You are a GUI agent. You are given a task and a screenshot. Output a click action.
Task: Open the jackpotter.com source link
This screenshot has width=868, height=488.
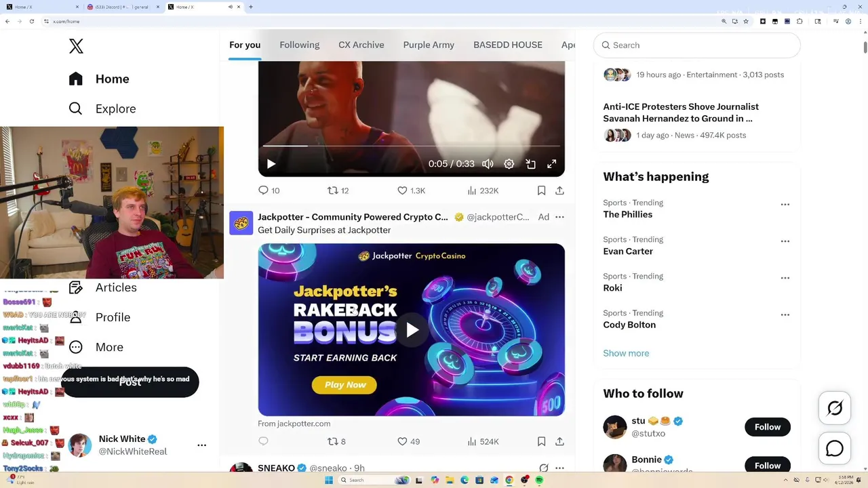tap(294, 424)
